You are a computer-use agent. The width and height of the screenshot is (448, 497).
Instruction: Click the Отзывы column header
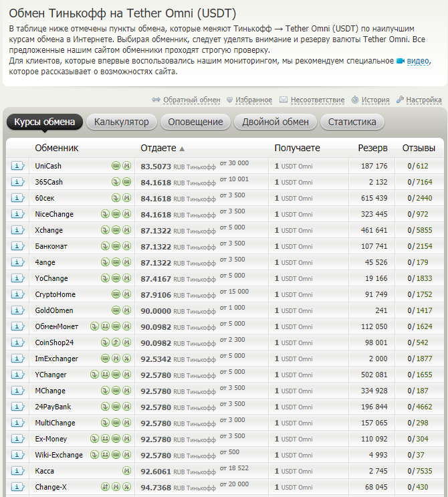pos(419,148)
